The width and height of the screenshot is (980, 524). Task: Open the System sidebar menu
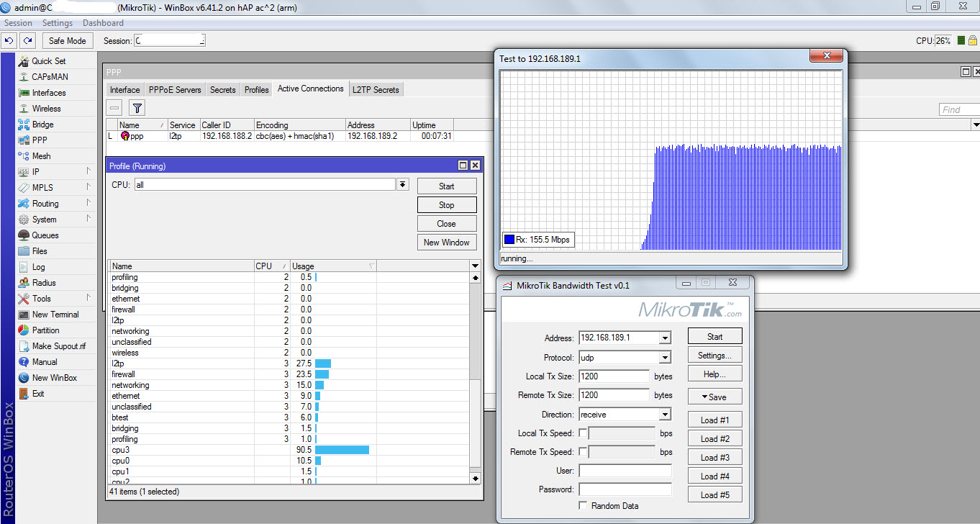click(45, 220)
